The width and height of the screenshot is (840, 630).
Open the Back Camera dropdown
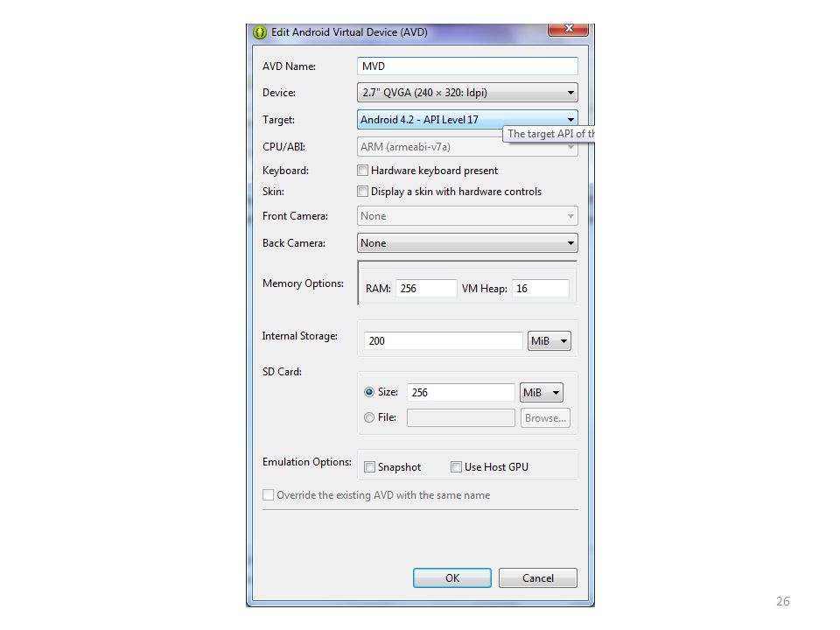coord(467,242)
